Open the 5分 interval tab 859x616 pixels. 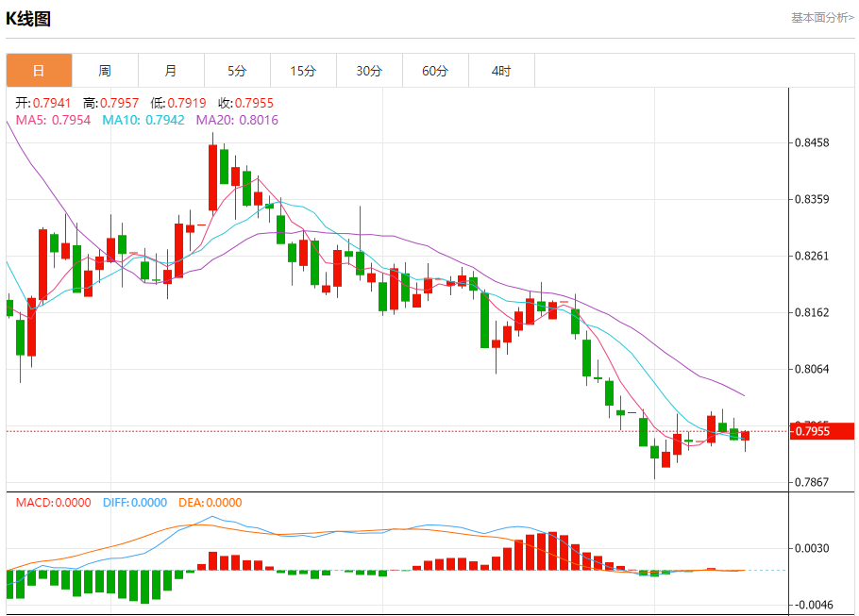click(x=237, y=71)
